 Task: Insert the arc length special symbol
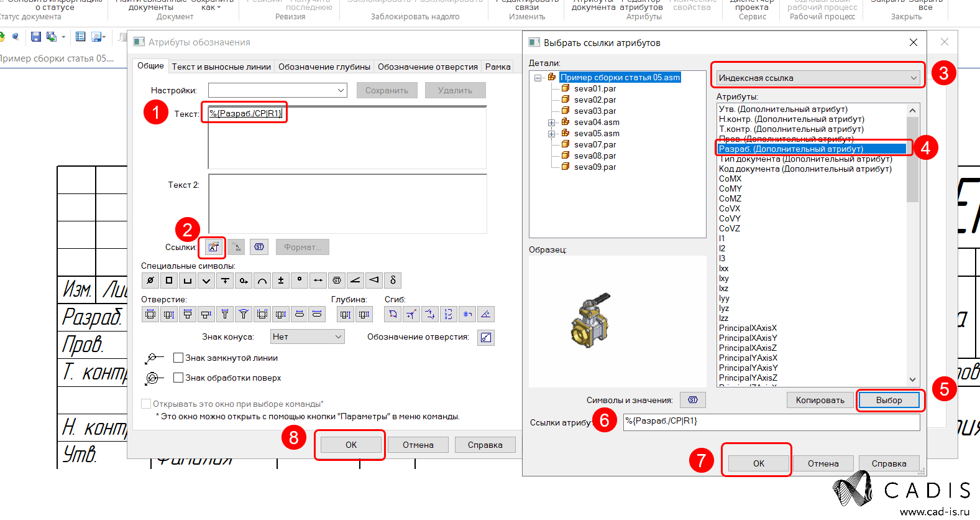pyautogui.click(x=262, y=280)
